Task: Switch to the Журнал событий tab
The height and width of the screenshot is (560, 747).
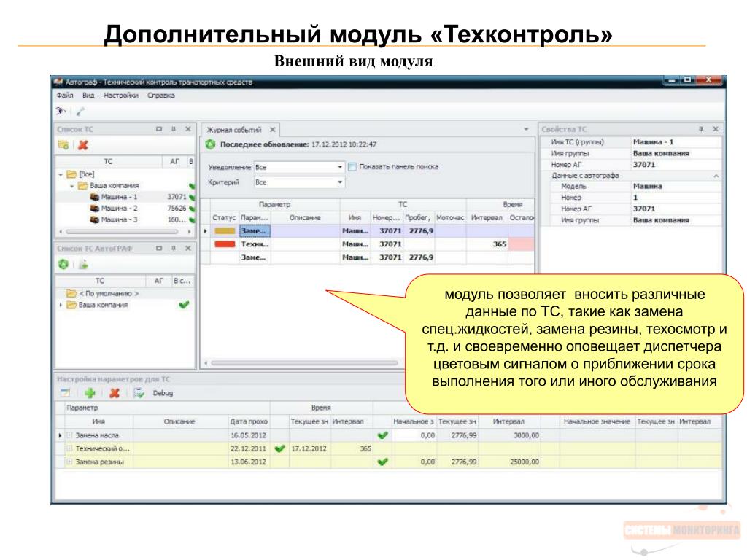Action: (234, 130)
